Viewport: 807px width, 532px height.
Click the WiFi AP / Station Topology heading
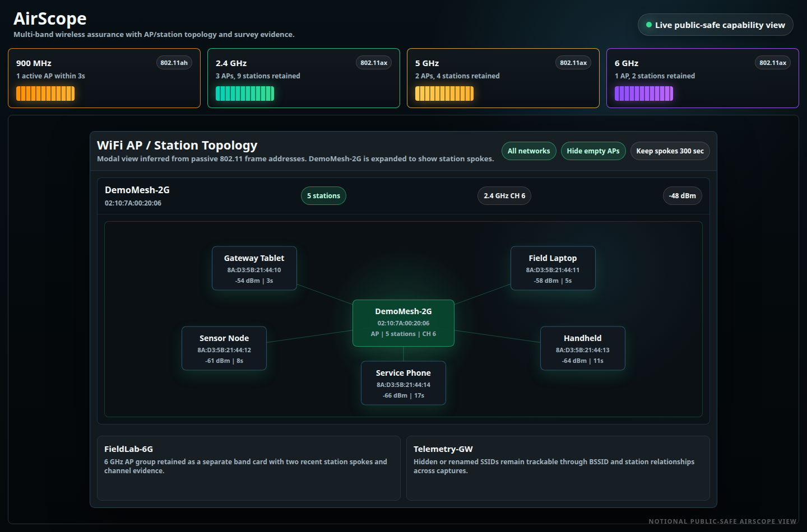click(177, 145)
